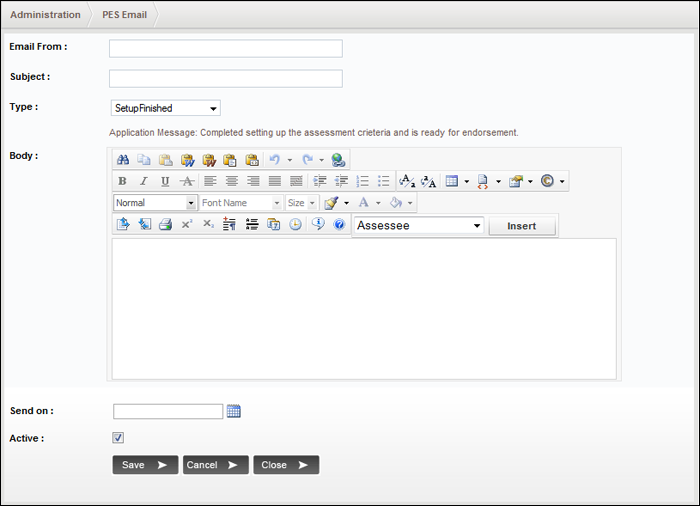Open the font color picker
The height and width of the screenshot is (506, 700).
point(364,203)
